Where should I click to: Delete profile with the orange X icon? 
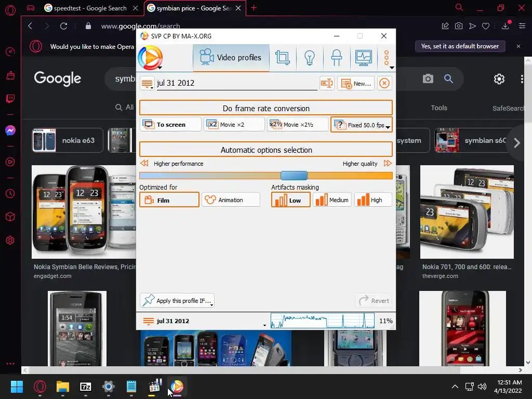click(384, 83)
